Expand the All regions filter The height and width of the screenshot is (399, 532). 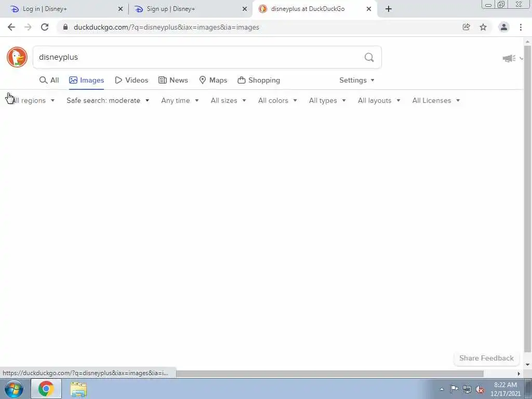[x=33, y=100]
